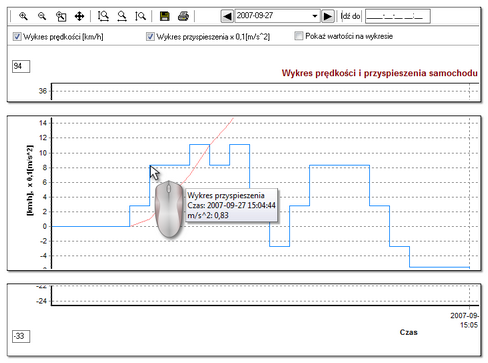
Task: Click the zoom in magnifier icon
Action: (23, 16)
